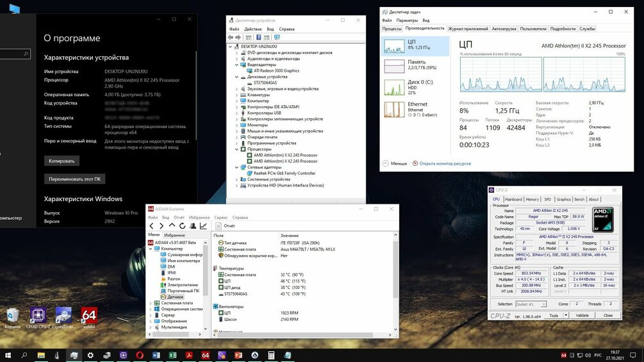This screenshot has width=644, height=362.
Task: Open the Windows Start menu
Action: [x=8, y=356]
